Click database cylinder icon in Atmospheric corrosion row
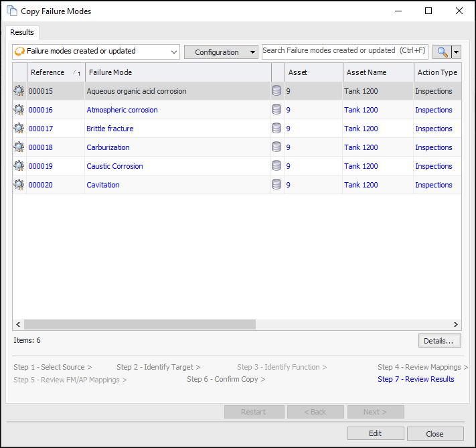The height and width of the screenshot is (448, 476). coord(276,110)
